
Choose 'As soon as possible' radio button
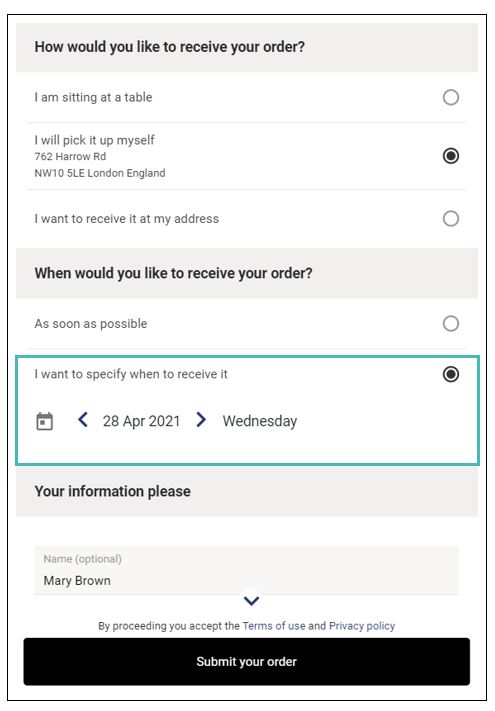451,324
